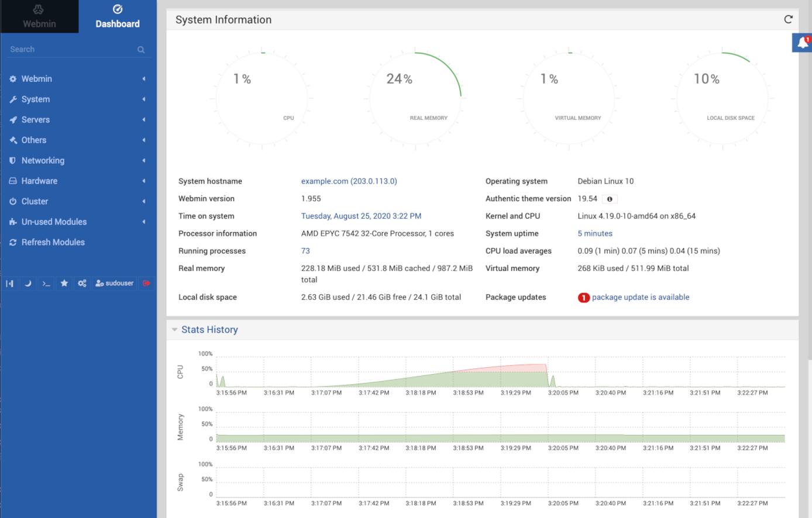Open the notifications bell showing 1 alert

(802, 42)
